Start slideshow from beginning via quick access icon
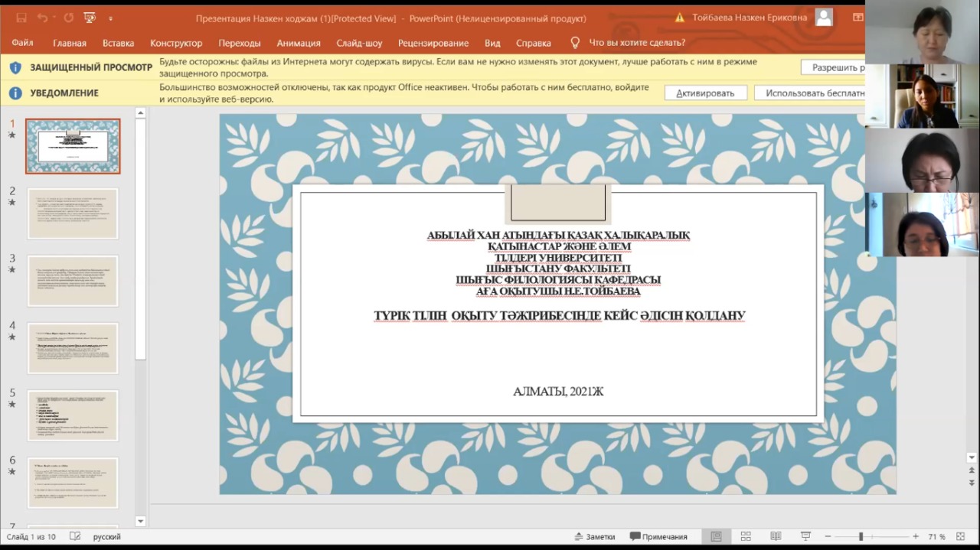The width and height of the screenshot is (980, 550). point(90,18)
